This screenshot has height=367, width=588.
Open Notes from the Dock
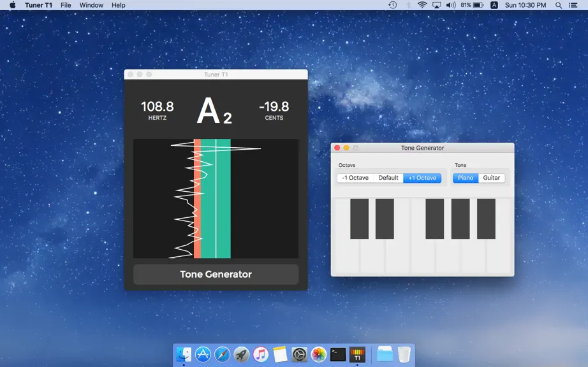pyautogui.click(x=280, y=354)
